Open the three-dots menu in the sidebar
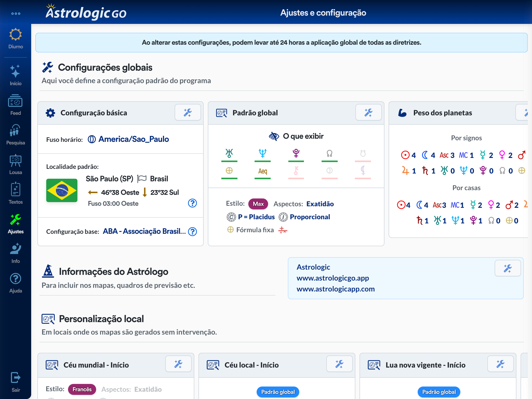 (x=16, y=14)
